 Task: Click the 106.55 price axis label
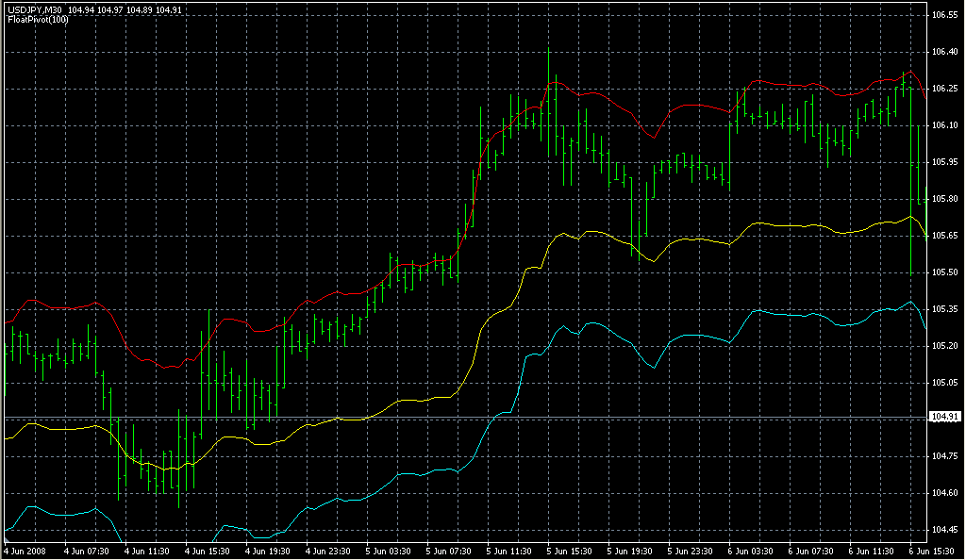pos(945,15)
